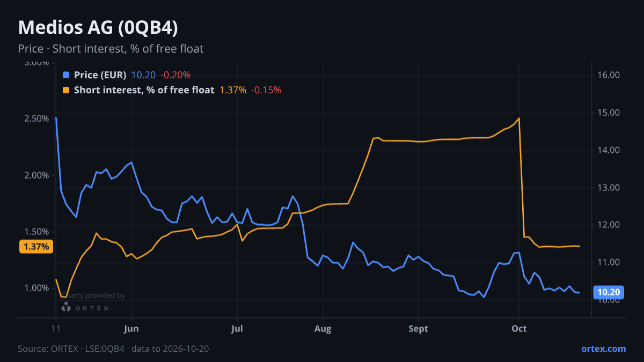Click the 2.00% left axis label
The width and height of the screenshot is (644, 362).
coord(35,175)
